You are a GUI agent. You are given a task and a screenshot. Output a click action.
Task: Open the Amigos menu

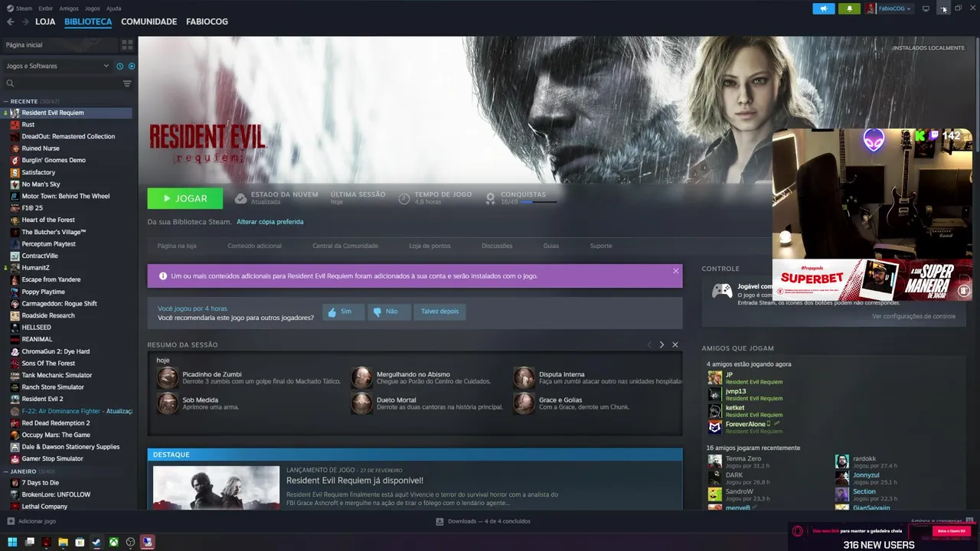tap(69, 8)
